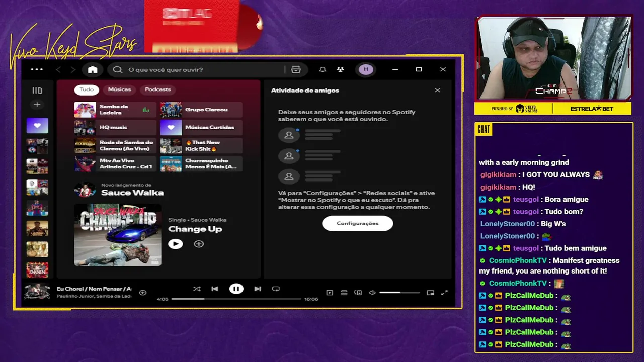Screen dimensions: 644x362
Task: Open 'HQ music' playlist shortcut
Action: coord(115,128)
